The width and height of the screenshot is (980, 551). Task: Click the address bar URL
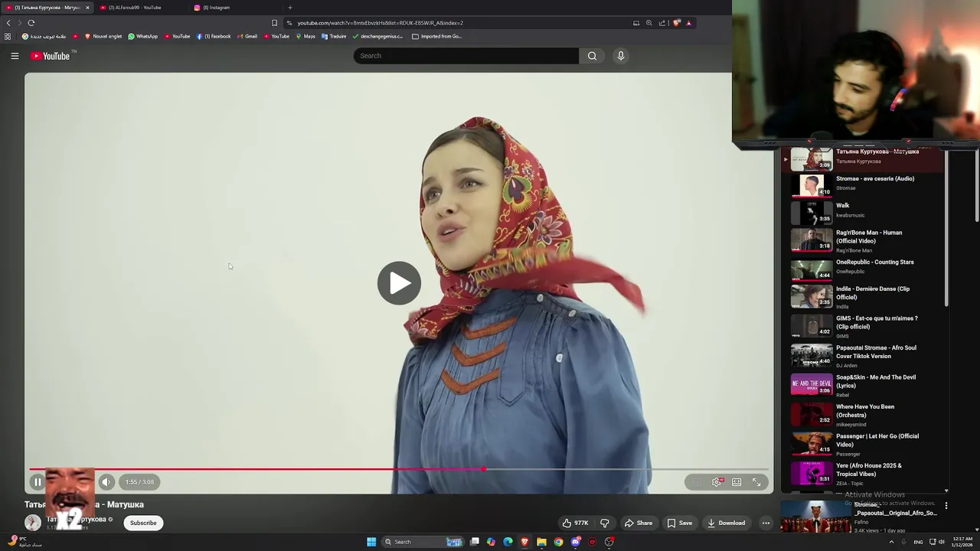[x=381, y=23]
